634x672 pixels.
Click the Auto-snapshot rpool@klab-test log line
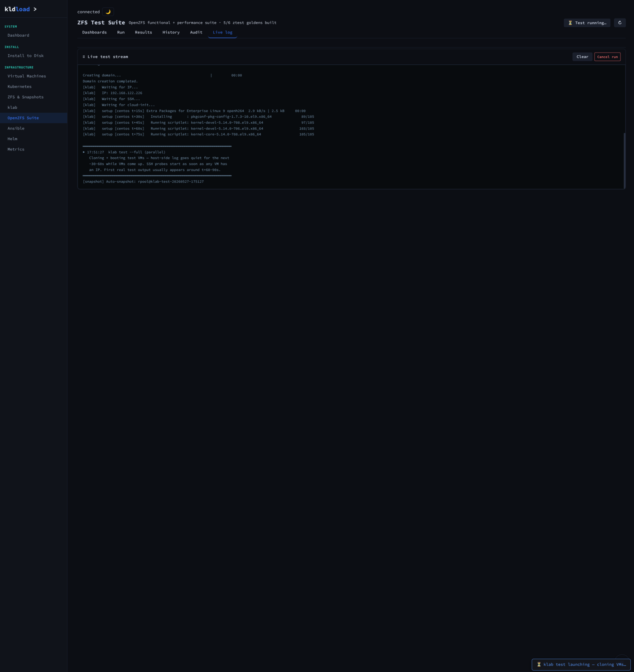tap(143, 182)
